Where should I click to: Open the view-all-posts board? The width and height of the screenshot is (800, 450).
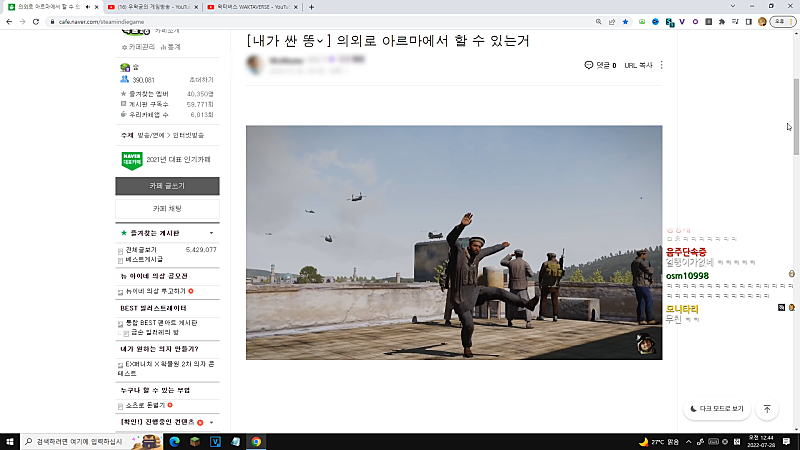click(x=141, y=250)
